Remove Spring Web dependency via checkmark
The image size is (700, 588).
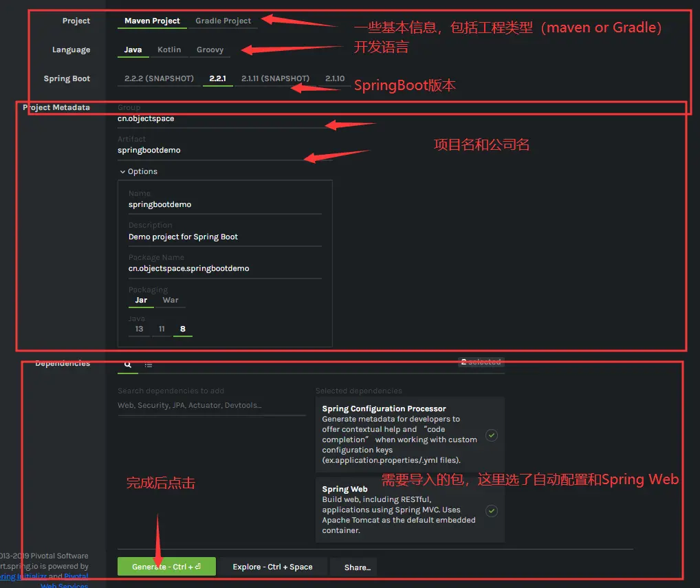point(492,511)
